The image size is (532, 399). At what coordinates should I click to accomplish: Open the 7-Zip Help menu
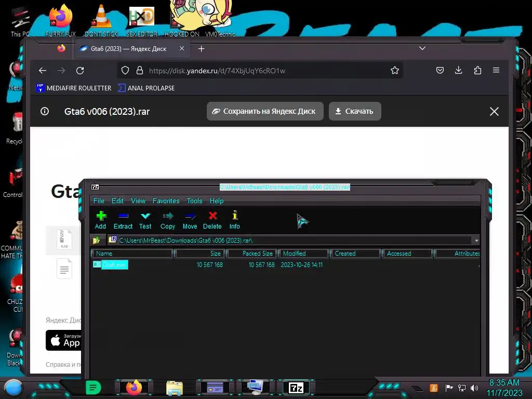(217, 201)
